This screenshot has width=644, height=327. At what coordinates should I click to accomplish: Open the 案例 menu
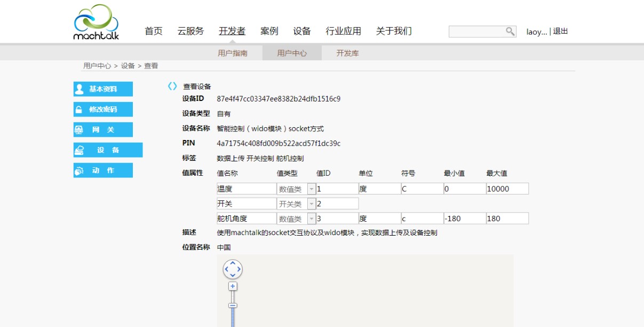click(x=269, y=31)
